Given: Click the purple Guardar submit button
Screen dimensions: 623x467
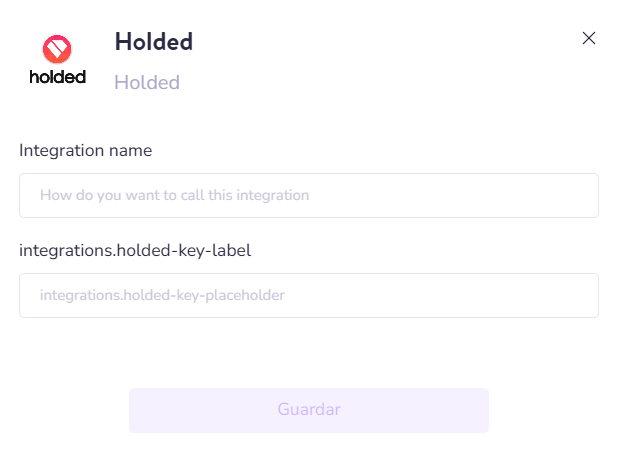Looking at the screenshot, I should [308, 410].
